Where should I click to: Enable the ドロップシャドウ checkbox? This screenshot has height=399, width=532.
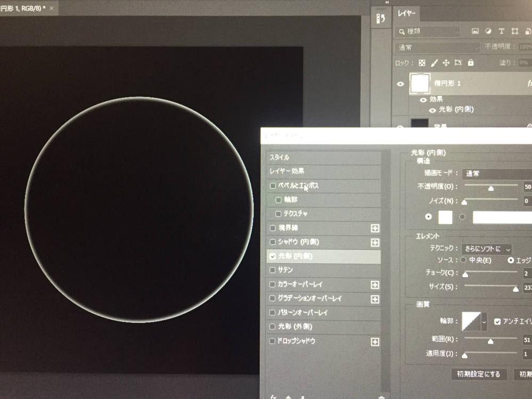[273, 341]
